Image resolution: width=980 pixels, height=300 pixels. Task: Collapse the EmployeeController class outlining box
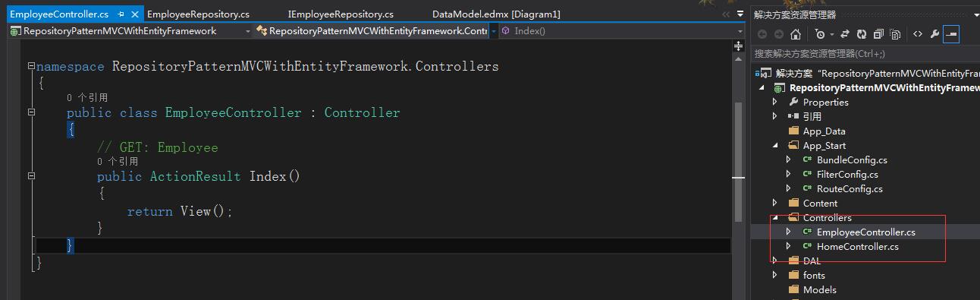(32, 112)
